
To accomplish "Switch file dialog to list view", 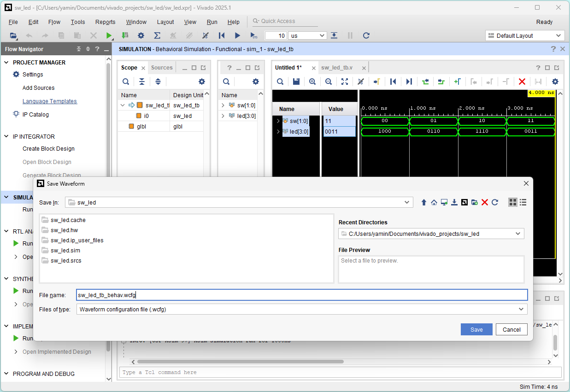I will [x=523, y=202].
